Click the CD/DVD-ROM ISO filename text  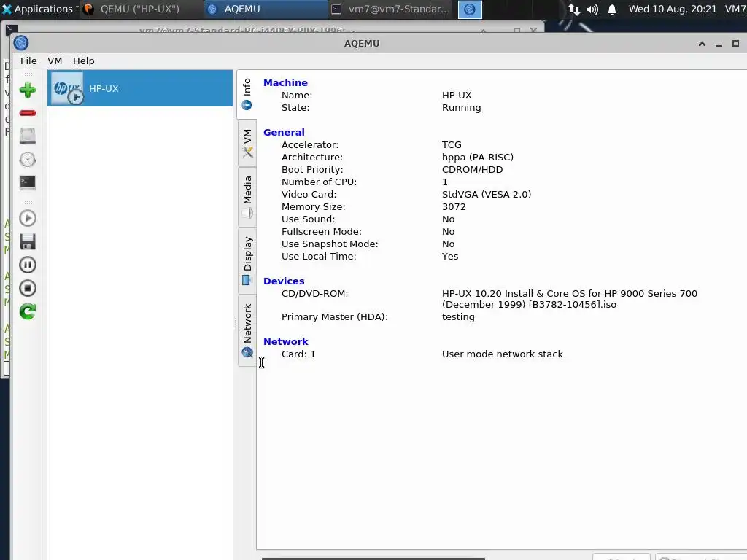(569, 299)
